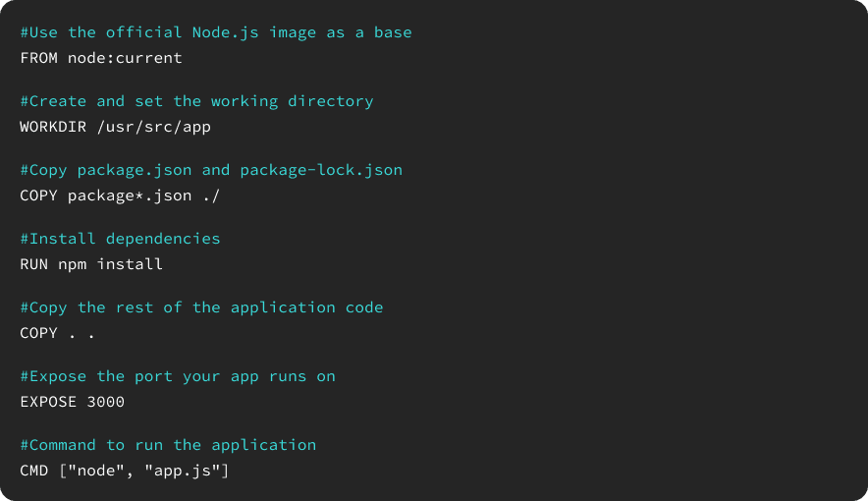868x501 pixels.
Task: Click the comment '#Copy the rest of the application code'
Action: point(201,307)
